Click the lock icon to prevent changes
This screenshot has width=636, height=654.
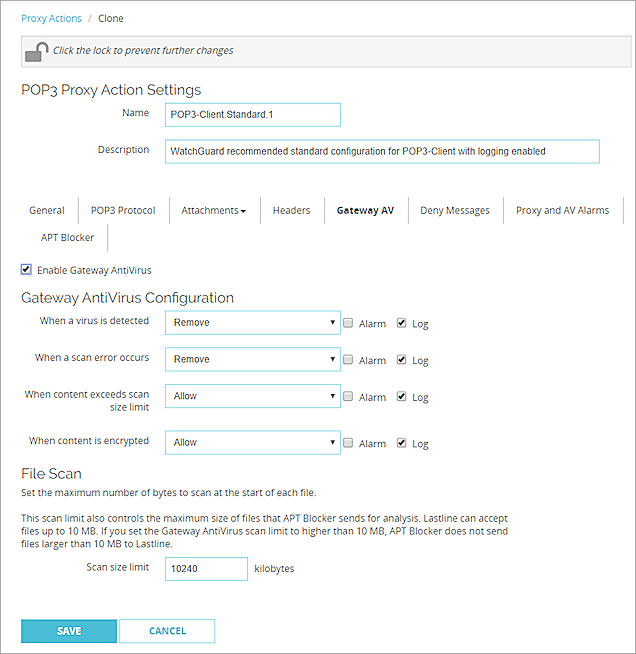(x=37, y=52)
